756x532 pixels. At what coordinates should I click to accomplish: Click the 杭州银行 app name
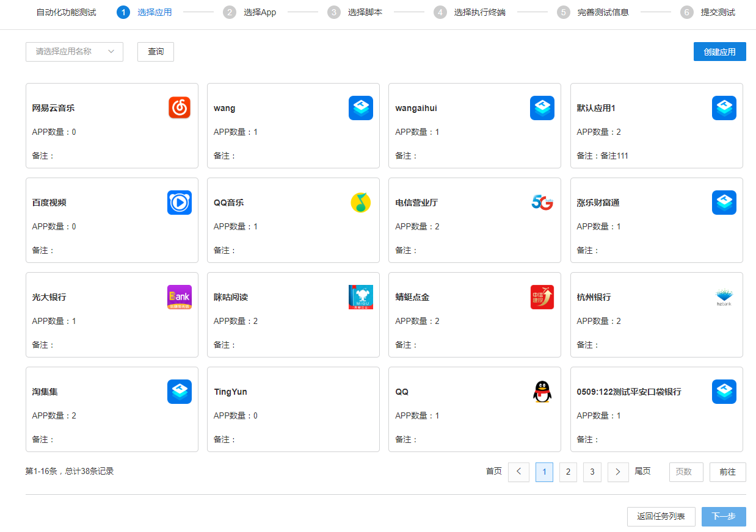point(594,298)
